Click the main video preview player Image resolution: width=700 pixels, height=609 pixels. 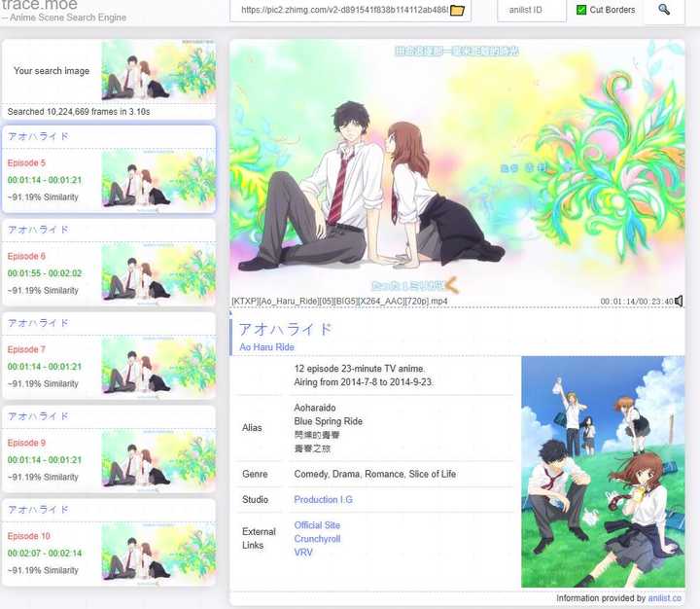tap(457, 167)
